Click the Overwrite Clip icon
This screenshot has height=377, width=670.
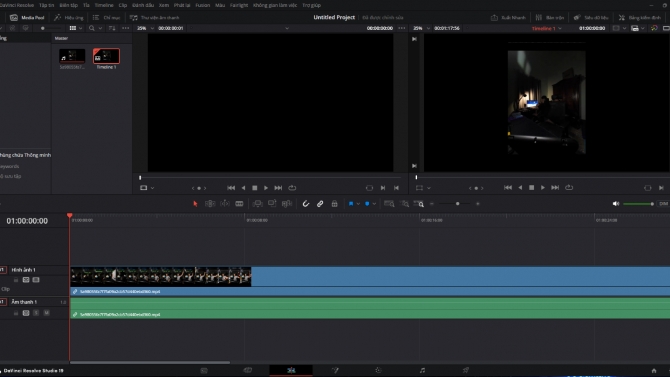272,204
